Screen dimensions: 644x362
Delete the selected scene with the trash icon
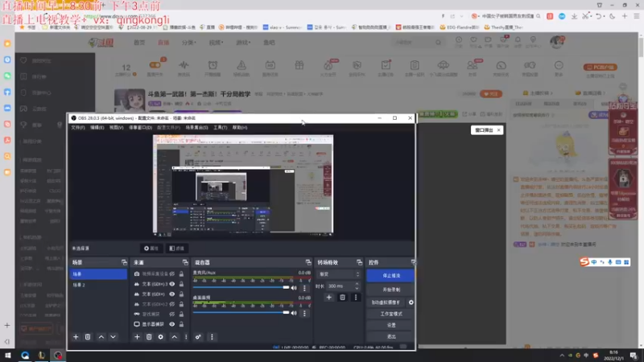(x=88, y=337)
